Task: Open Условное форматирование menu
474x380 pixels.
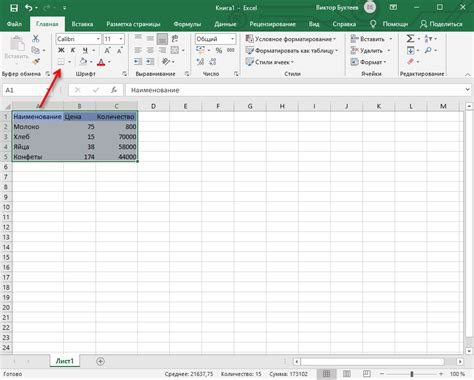Action: pos(291,39)
